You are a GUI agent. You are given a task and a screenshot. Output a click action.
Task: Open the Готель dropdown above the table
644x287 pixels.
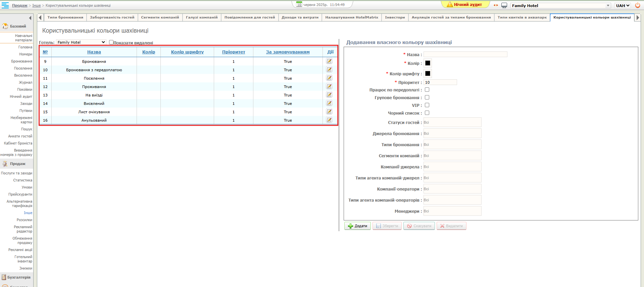81,42
